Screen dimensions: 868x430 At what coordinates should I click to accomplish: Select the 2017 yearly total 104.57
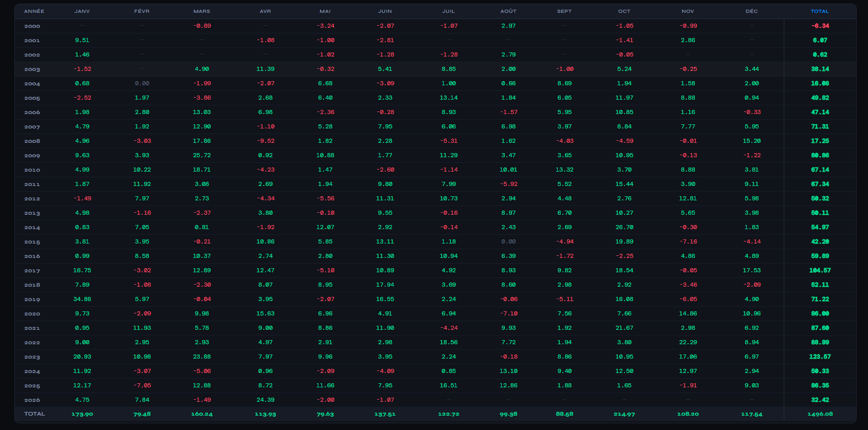point(820,270)
